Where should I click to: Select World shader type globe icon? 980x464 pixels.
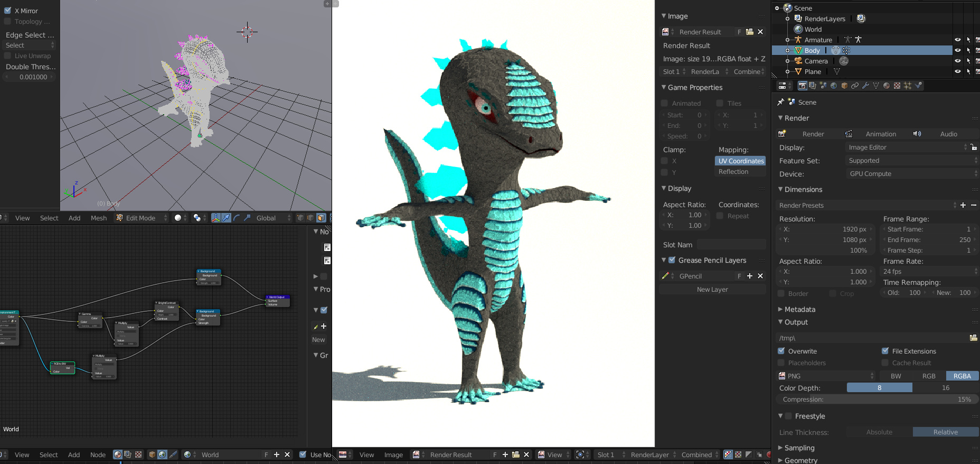pyautogui.click(x=162, y=454)
